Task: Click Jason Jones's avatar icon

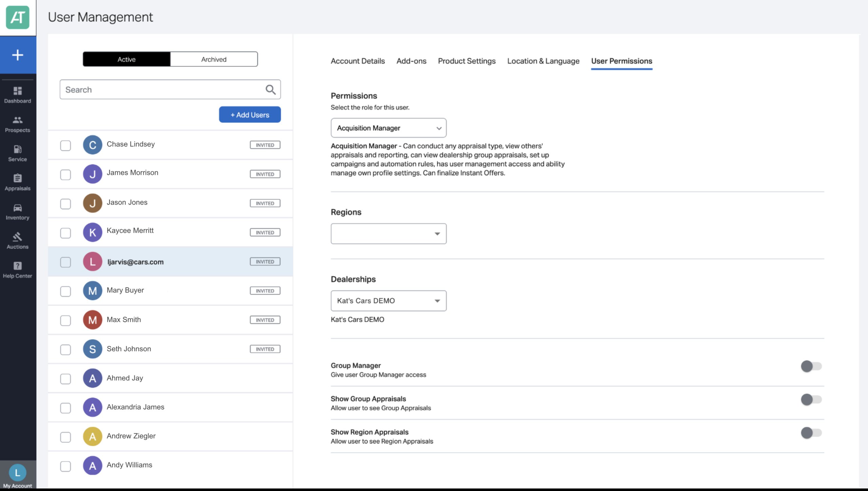Action: [93, 203]
